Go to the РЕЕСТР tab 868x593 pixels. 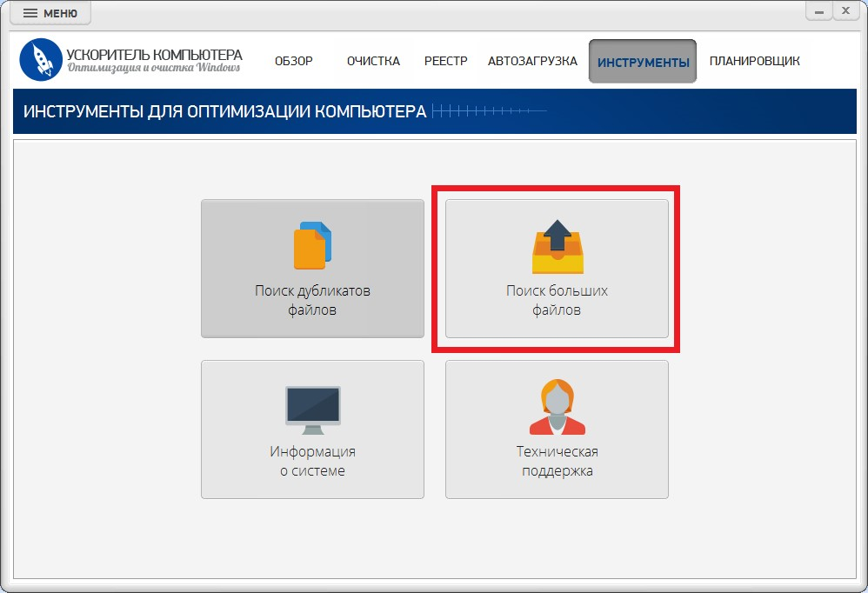pyautogui.click(x=445, y=61)
